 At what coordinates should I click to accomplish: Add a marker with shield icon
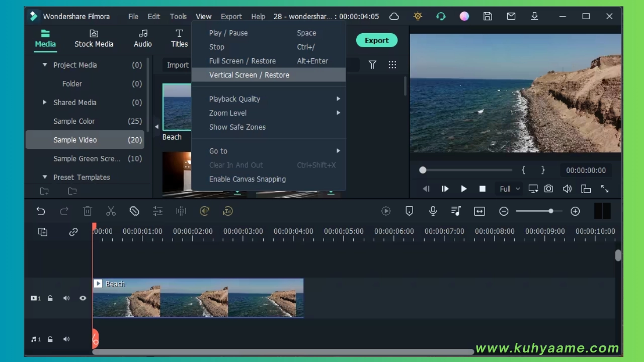pyautogui.click(x=409, y=211)
